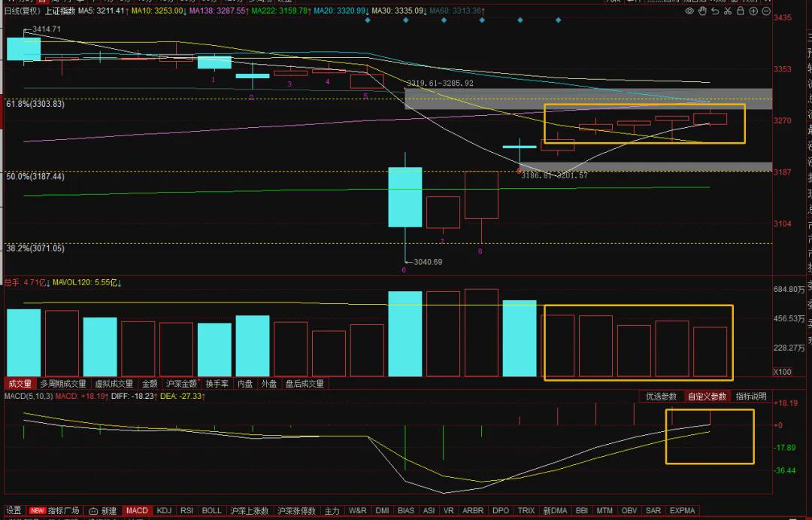Click the MACD(5,10,3) parameter label
The width and height of the screenshot is (812, 520).
(x=29, y=396)
